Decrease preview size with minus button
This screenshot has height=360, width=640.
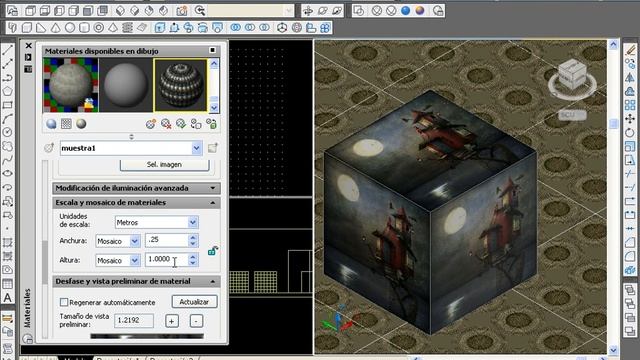[196, 321]
